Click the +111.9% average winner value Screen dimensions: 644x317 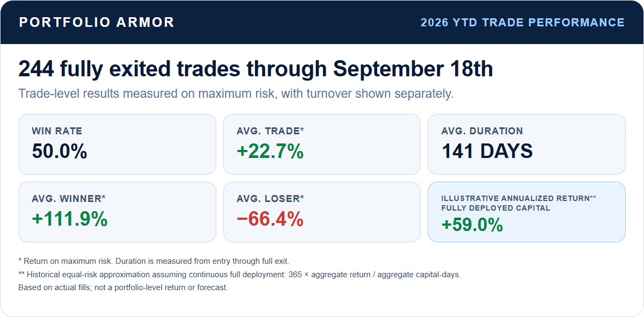tap(70, 219)
